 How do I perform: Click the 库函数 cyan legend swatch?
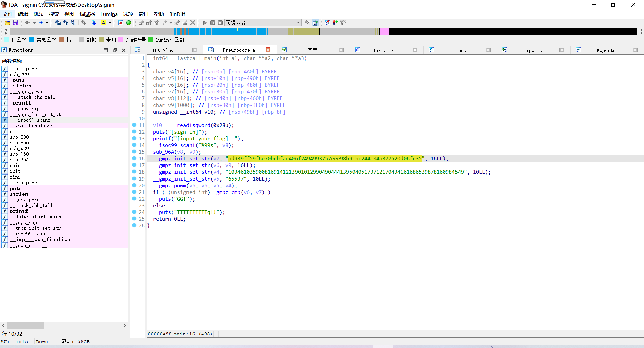point(7,40)
